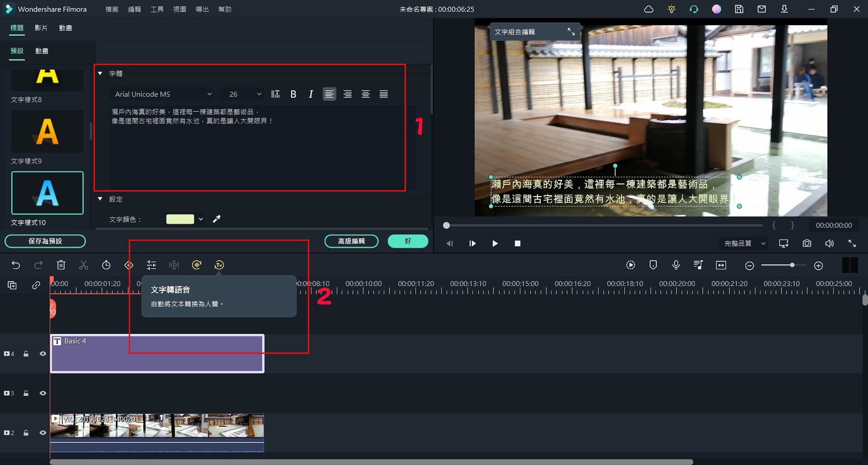This screenshot has height=465, width=868.
Task: Collapse the 設定 section
Action: [x=100, y=199]
